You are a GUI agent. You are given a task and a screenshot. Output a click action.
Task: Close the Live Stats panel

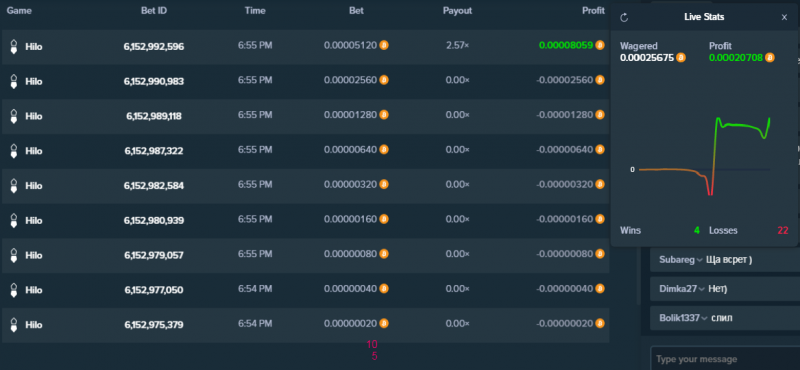tap(784, 17)
